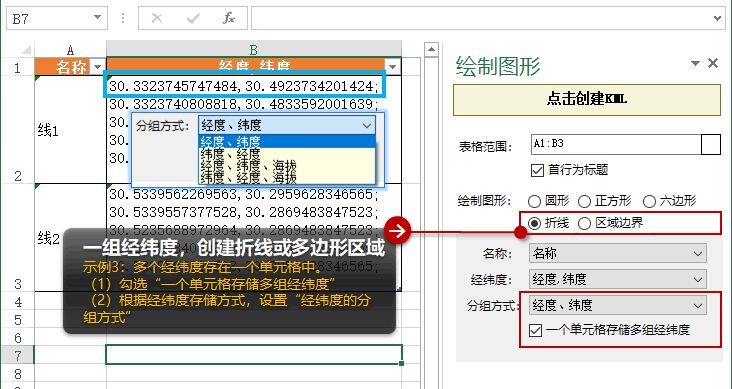Click the 表格范围 input showing A1:B3
This screenshot has width=732, height=389.
tap(616, 144)
